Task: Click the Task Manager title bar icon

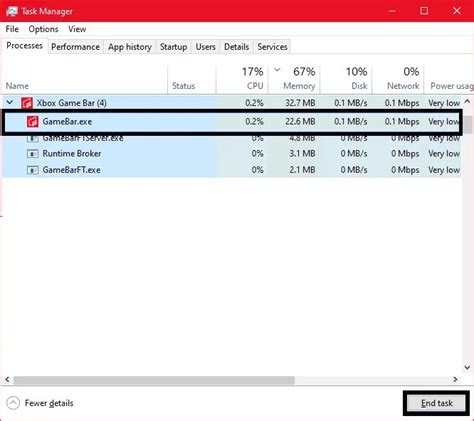Action: point(12,11)
